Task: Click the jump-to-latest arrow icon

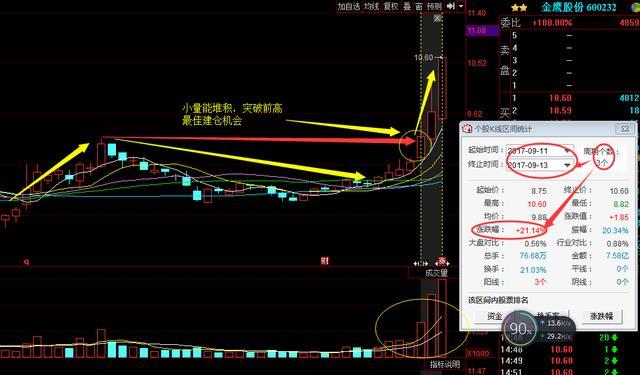Action: pos(451,6)
